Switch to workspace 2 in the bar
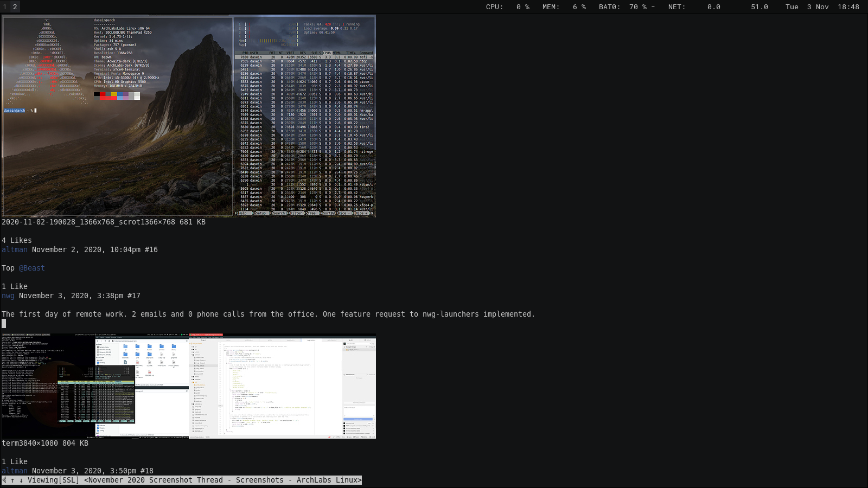 (15, 7)
